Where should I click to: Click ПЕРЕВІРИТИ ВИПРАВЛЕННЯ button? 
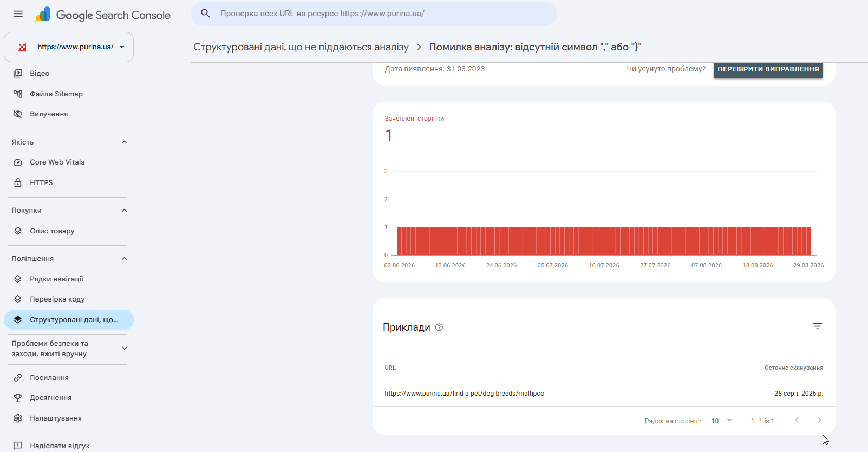(x=768, y=69)
